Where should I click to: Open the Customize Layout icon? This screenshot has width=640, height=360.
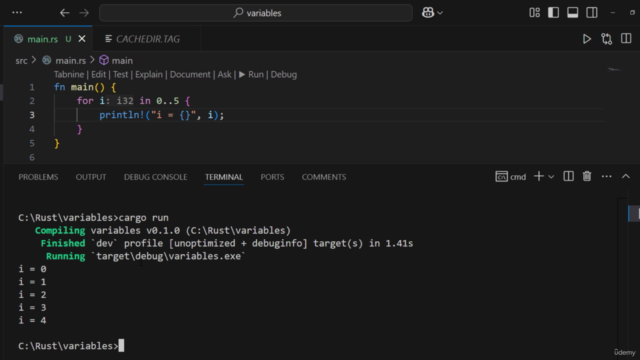tap(534, 13)
